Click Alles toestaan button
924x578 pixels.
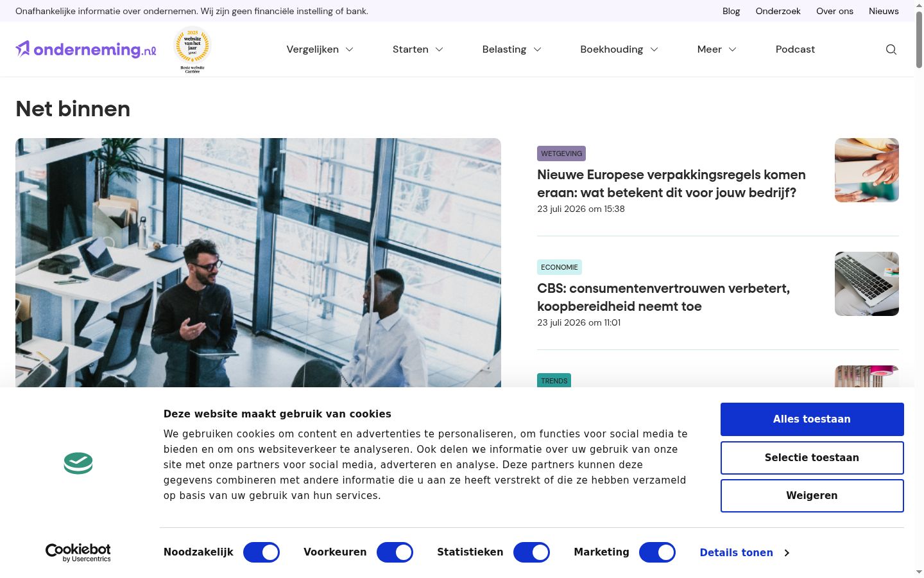click(812, 419)
